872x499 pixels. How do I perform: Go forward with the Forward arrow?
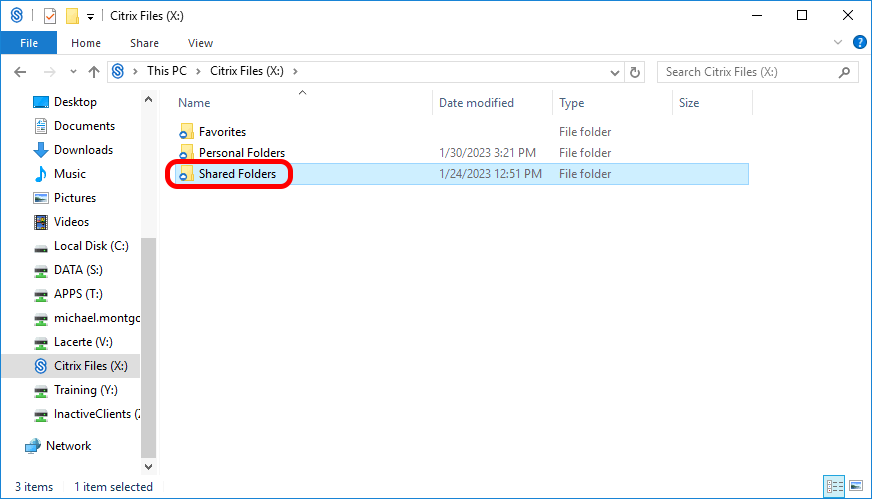click(49, 72)
